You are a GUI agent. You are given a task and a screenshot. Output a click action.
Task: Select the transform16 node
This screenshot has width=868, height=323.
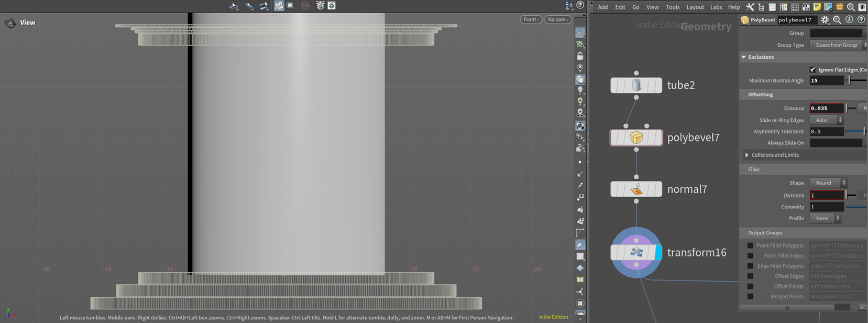[x=636, y=252]
